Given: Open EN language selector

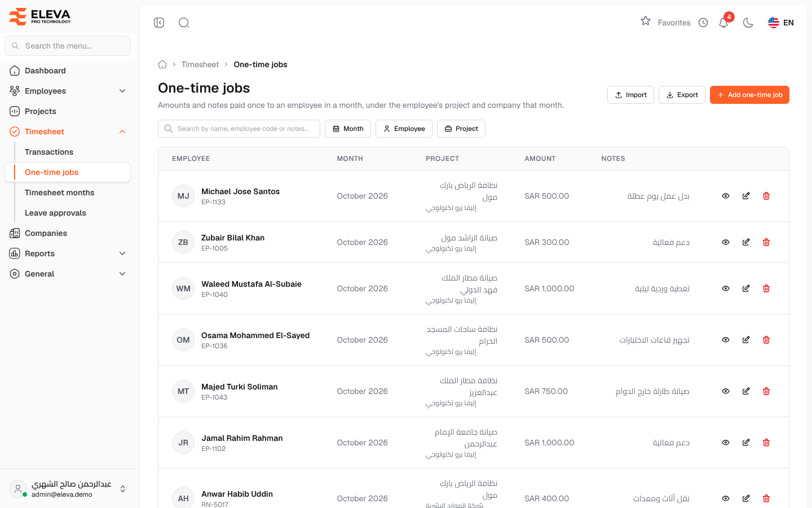Looking at the screenshot, I should [x=781, y=23].
